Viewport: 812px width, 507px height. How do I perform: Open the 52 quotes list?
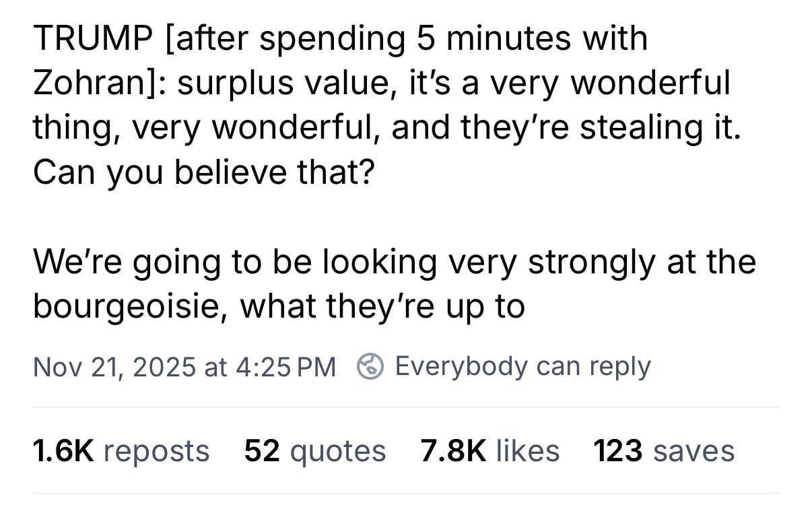point(314,450)
